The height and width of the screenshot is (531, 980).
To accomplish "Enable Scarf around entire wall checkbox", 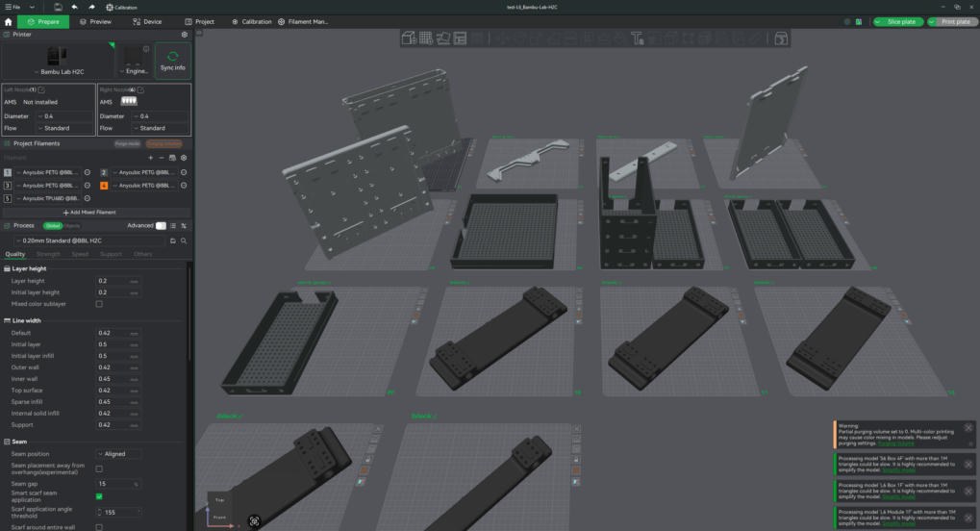I will (99, 527).
